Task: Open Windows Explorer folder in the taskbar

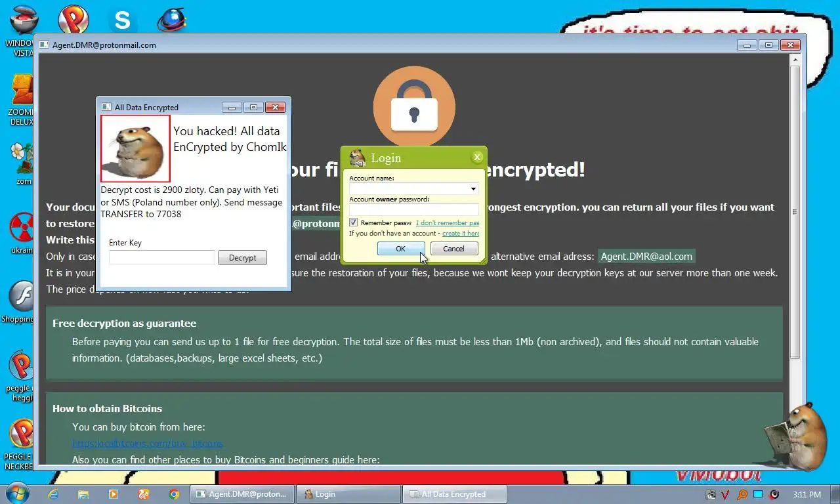Action: (83, 494)
